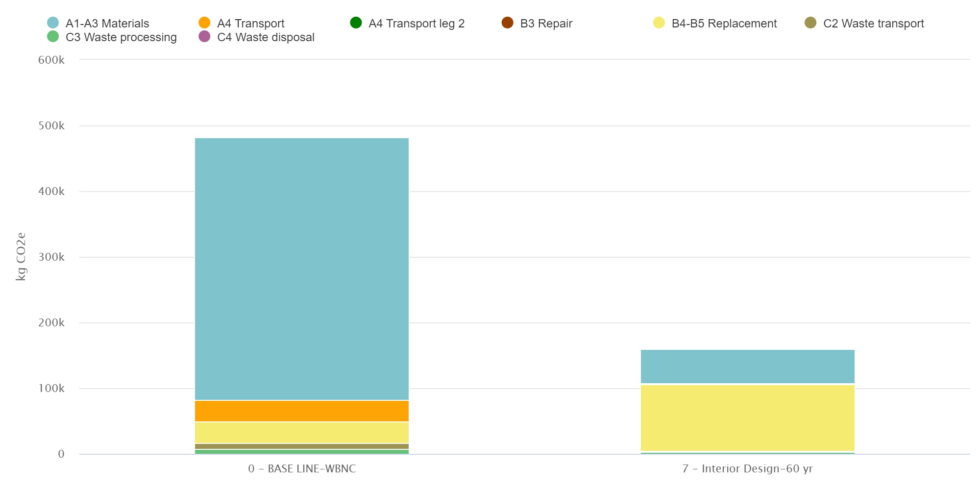Click the blue Materials segment of BASE LINE bar
980x490 pixels.
point(302,269)
